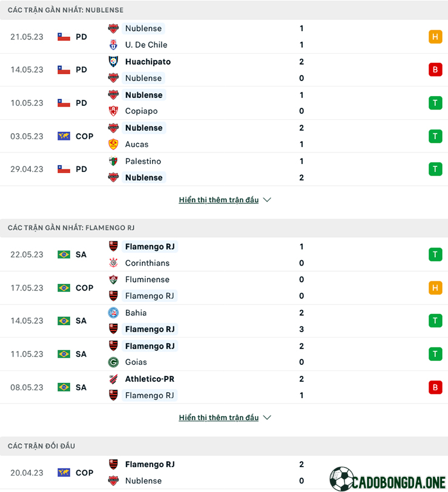Click the Palestino team crest
Viewport: 448px width, 492px height.
[113, 162]
